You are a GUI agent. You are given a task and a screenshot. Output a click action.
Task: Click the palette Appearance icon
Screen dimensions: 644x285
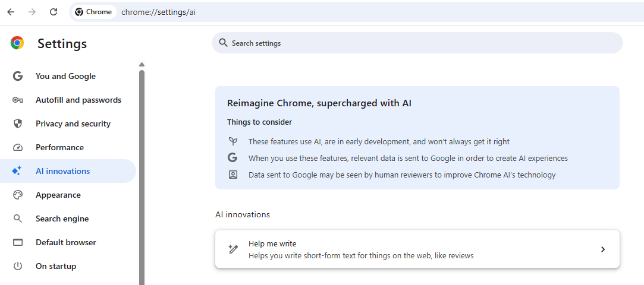(18, 195)
